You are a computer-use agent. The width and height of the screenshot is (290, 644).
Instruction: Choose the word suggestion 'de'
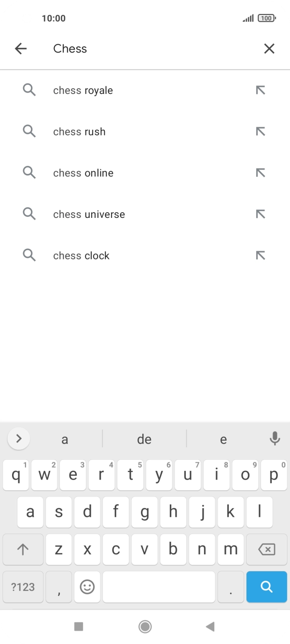[144, 439]
